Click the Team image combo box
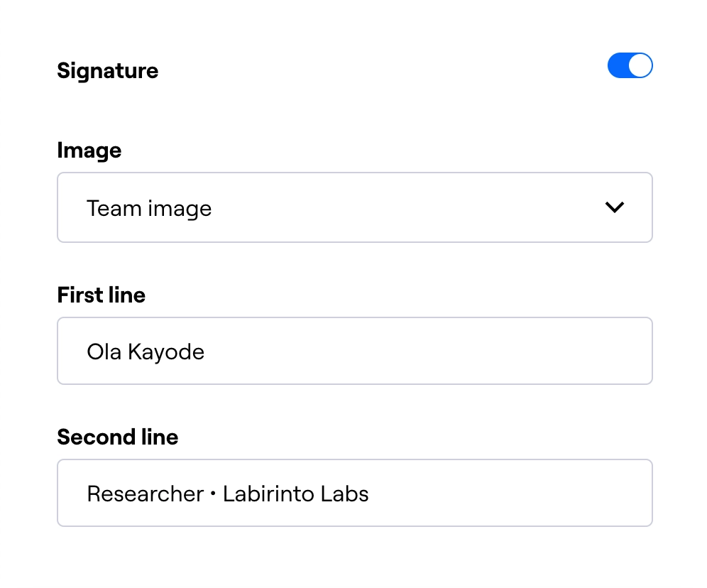The height and width of the screenshot is (588, 707). [355, 207]
